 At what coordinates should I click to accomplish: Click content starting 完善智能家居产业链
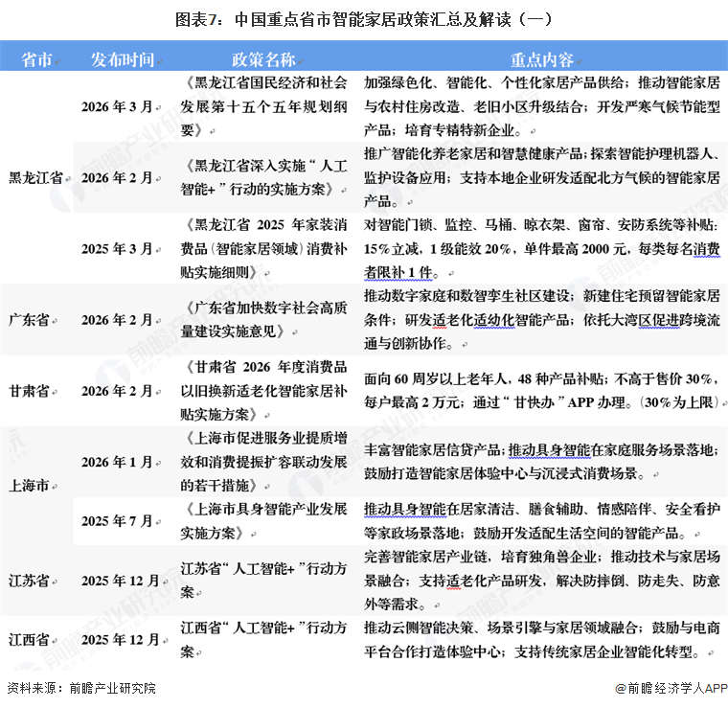point(542,581)
